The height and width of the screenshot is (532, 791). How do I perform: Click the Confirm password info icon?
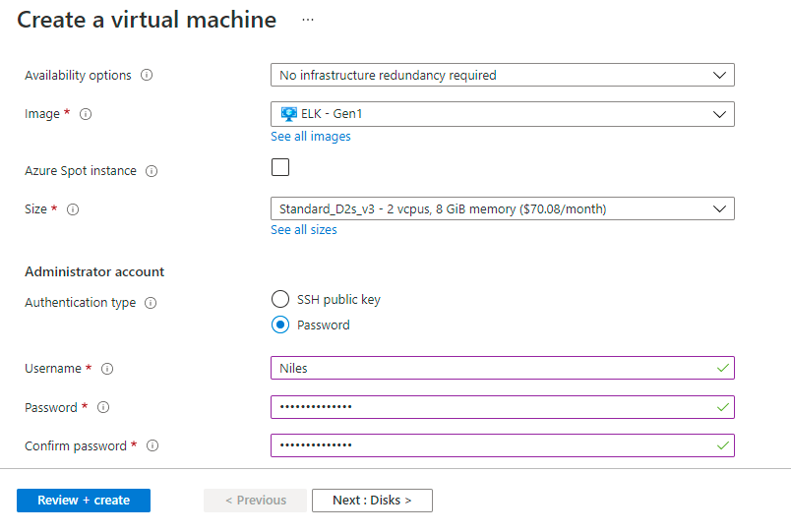click(x=152, y=445)
